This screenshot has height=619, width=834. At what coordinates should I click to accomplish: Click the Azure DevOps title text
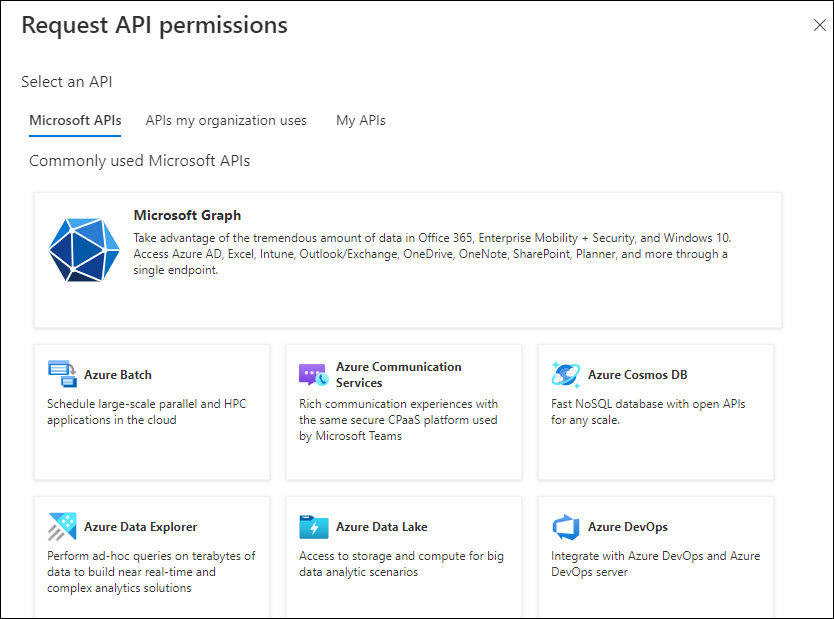click(x=629, y=527)
